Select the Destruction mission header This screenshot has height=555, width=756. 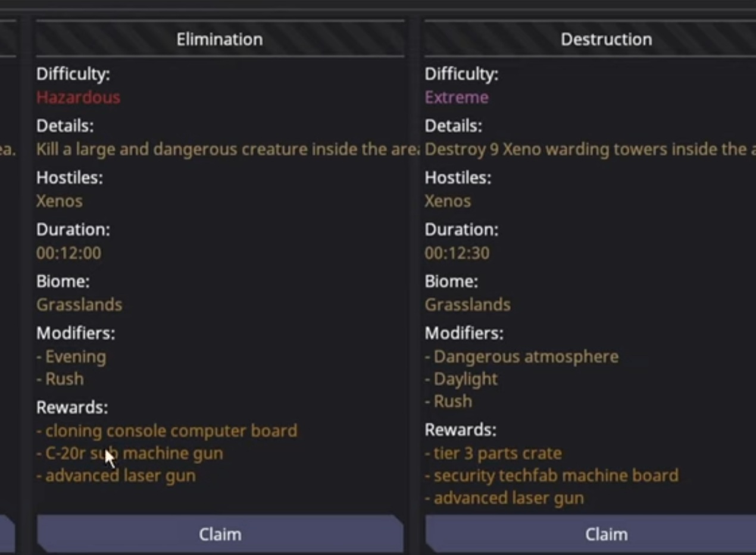pyautogui.click(x=605, y=39)
